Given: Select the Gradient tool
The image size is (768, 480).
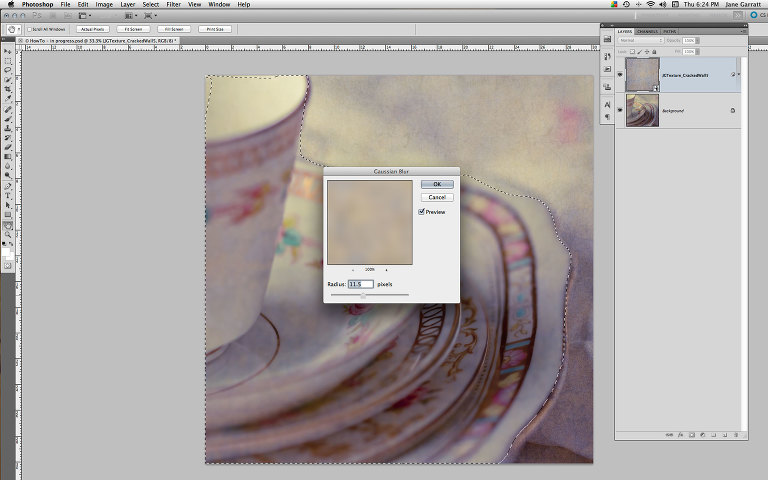Looking at the screenshot, I should pos(7,157).
